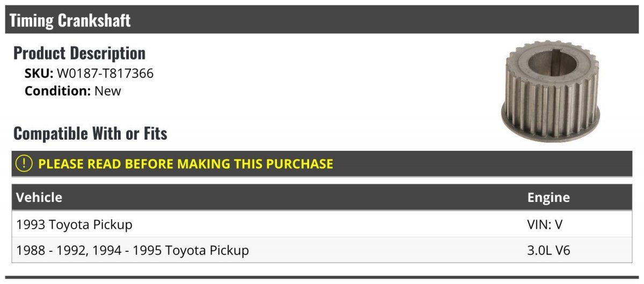Click the word PURCHASE in the yellow banner

(299, 164)
